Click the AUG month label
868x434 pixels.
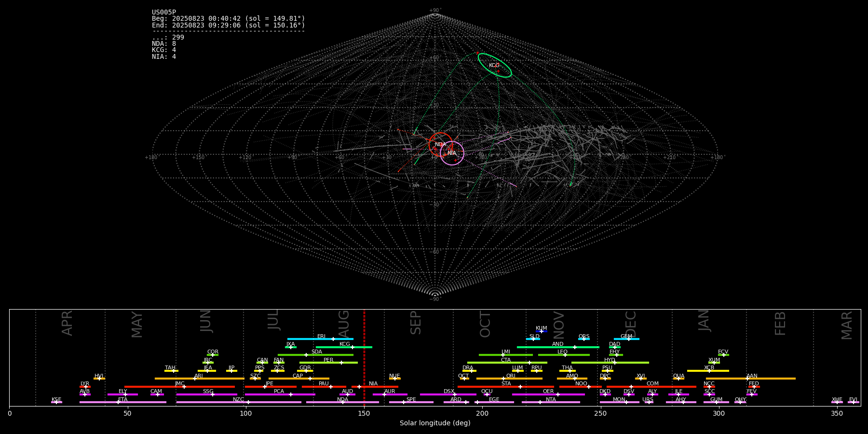click(344, 323)
